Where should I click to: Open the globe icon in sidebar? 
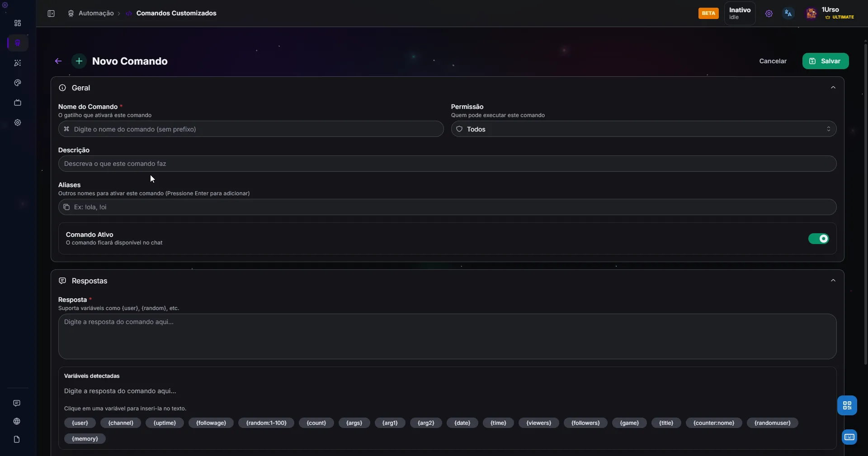[x=17, y=421]
